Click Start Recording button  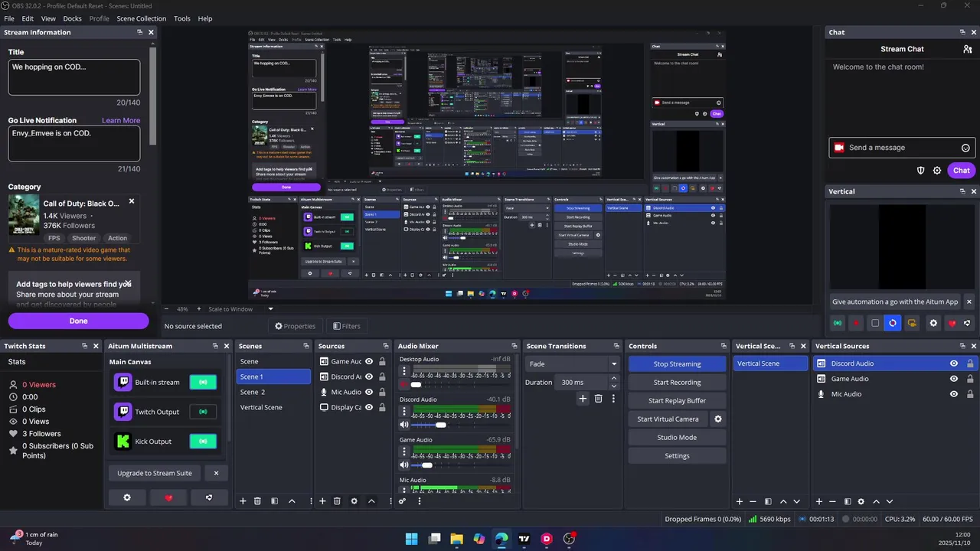pyautogui.click(x=677, y=383)
